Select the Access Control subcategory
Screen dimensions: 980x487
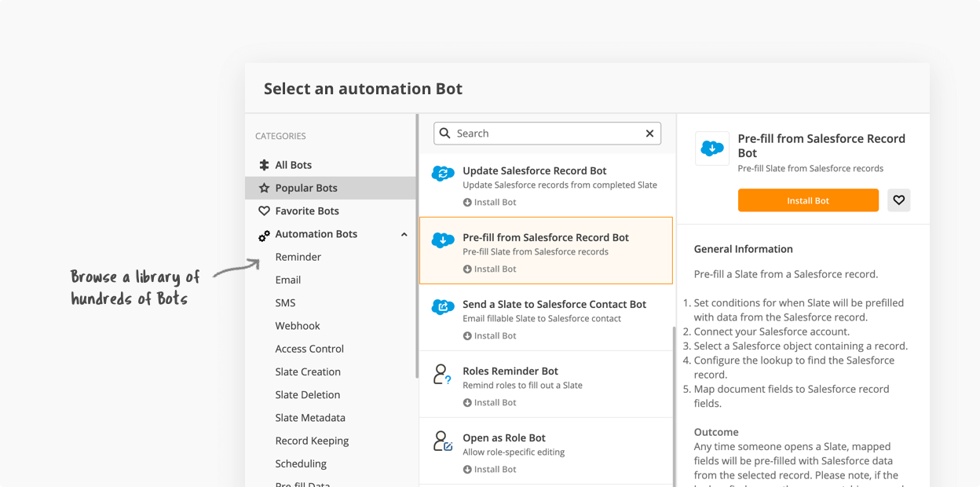(309, 349)
